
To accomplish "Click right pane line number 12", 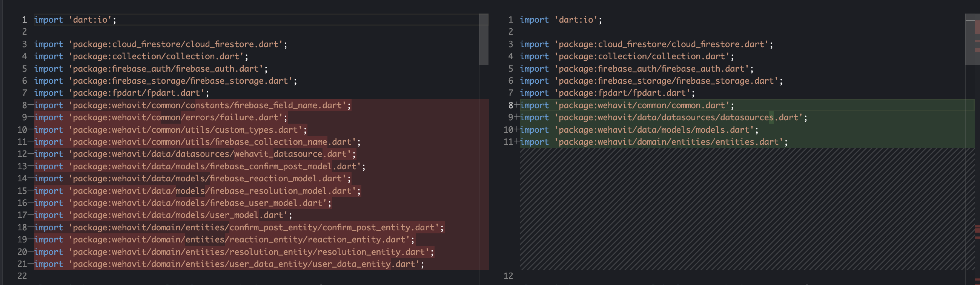I will pos(508,276).
